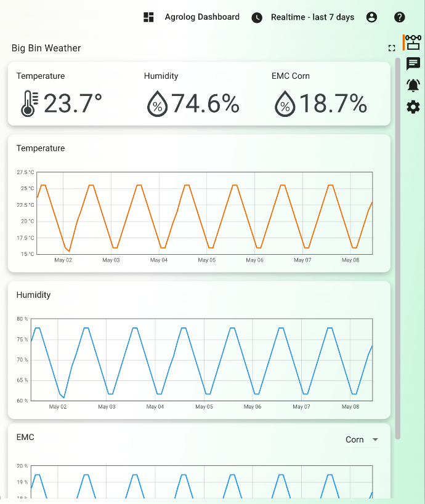Expand Big Bin Weather to fullscreen

point(391,48)
